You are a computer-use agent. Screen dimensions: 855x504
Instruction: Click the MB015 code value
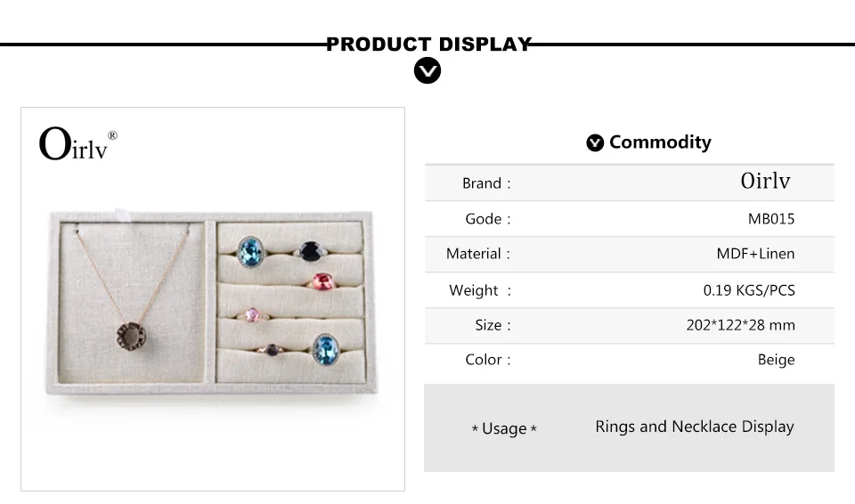pyautogui.click(x=771, y=218)
